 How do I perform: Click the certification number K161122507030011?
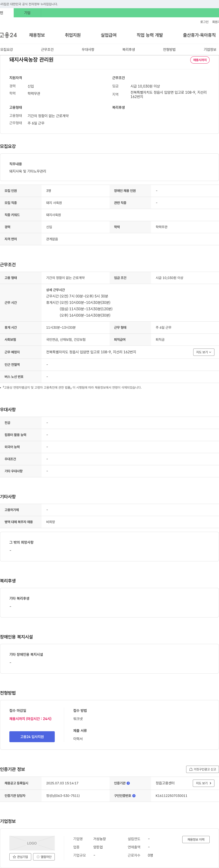pos(171,796)
